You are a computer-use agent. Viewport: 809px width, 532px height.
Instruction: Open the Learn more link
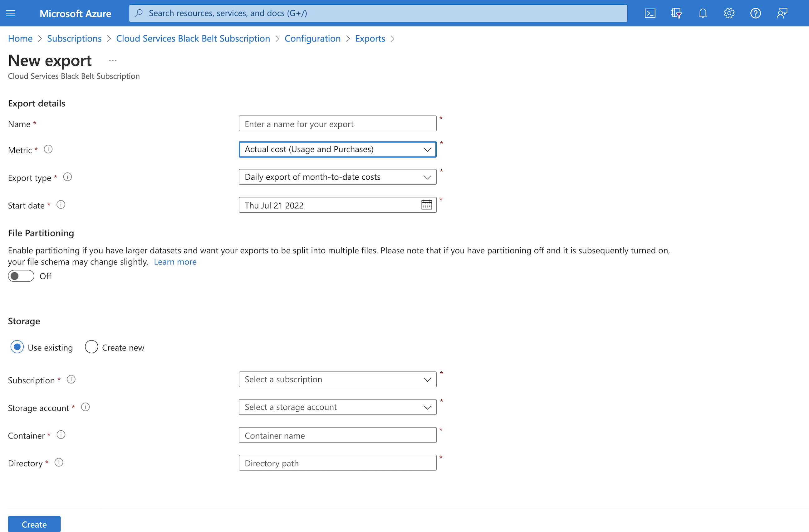point(175,262)
